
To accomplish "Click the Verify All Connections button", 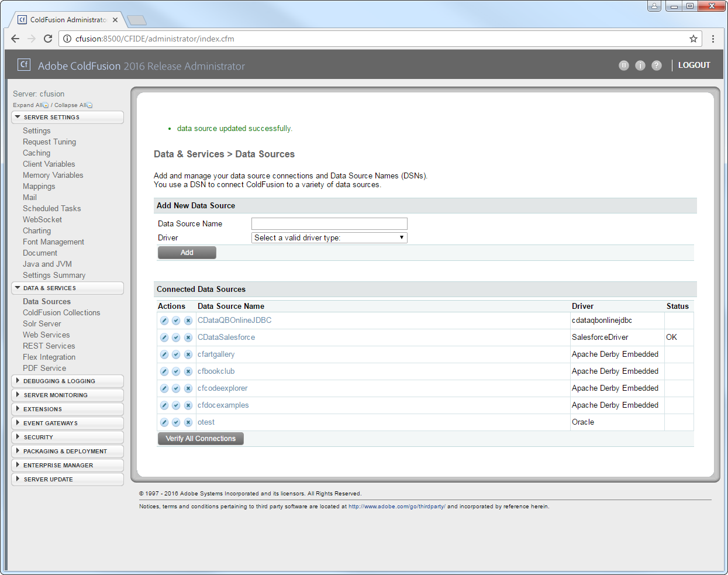I will pos(201,439).
